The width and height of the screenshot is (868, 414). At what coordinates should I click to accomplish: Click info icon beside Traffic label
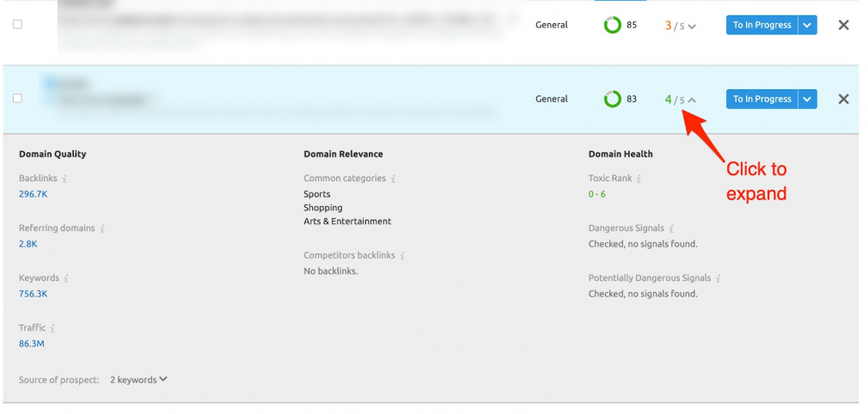(52, 328)
